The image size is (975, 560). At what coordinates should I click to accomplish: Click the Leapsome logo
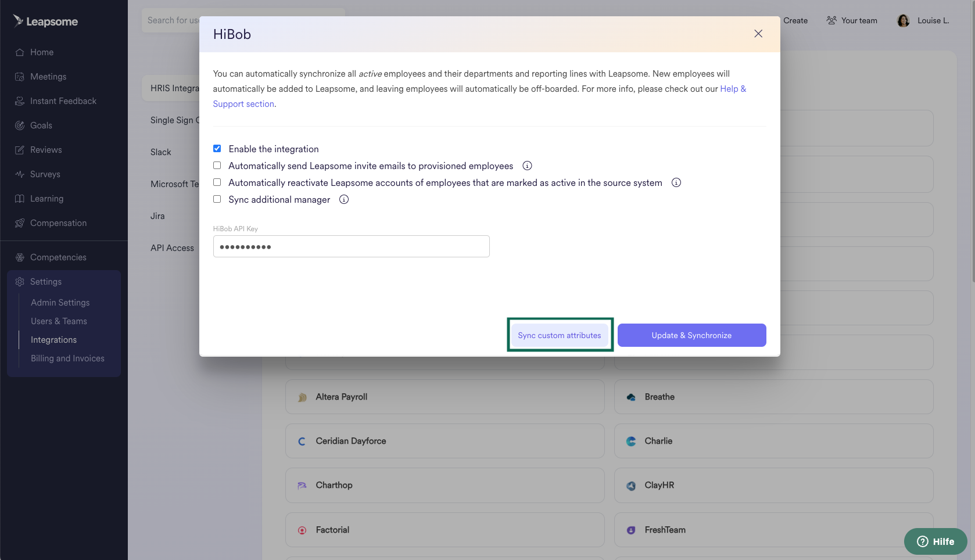click(45, 21)
